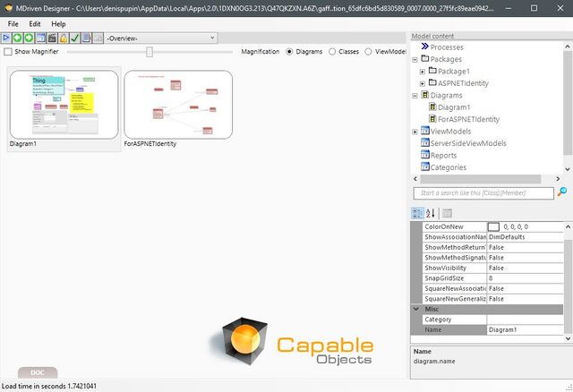Sort property grid alphabetically
This screenshot has height=392, width=573.
pos(431,213)
